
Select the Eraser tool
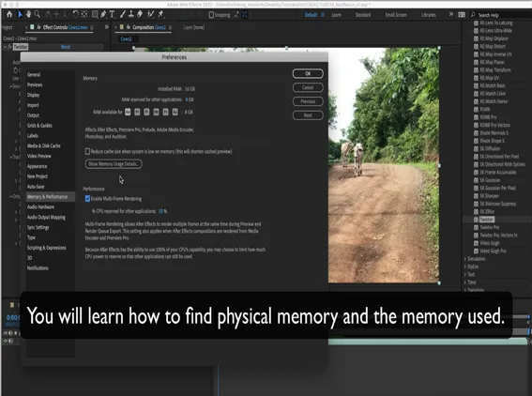[x=140, y=14]
